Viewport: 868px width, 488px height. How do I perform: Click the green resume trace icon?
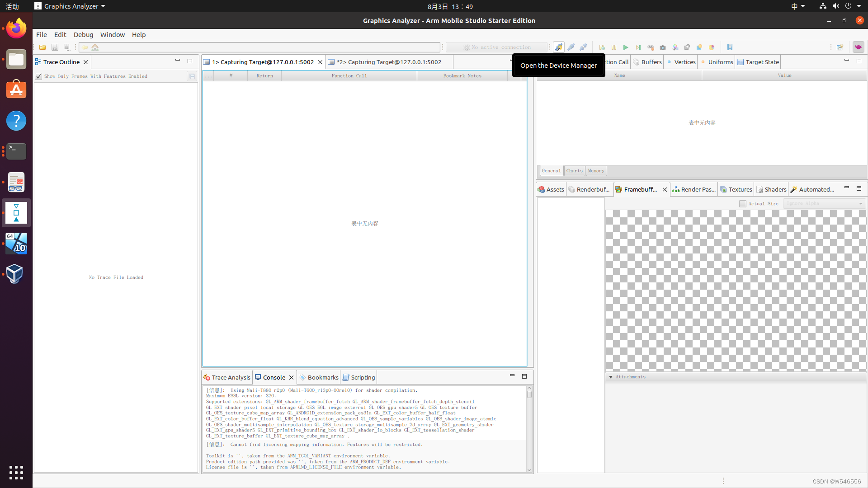point(626,47)
